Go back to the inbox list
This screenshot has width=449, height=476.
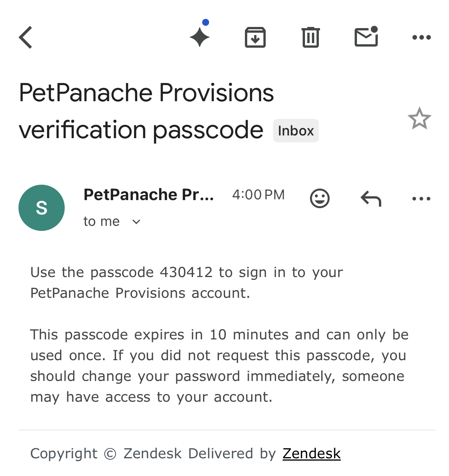click(26, 37)
